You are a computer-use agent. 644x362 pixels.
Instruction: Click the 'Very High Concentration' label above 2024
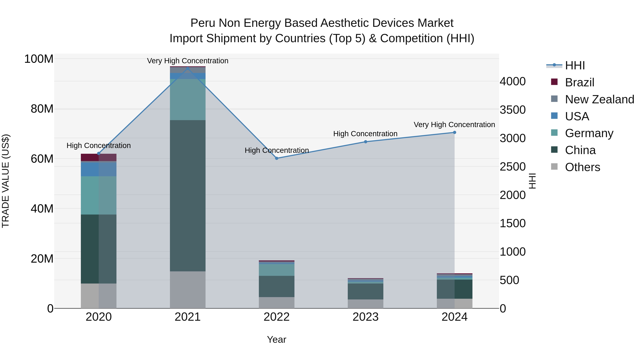pyautogui.click(x=454, y=124)
